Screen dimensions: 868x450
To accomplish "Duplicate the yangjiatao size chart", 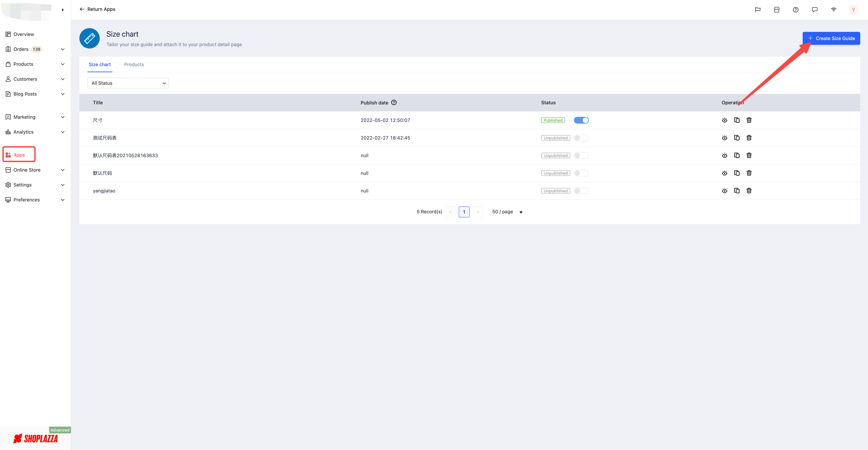I will pyautogui.click(x=737, y=191).
